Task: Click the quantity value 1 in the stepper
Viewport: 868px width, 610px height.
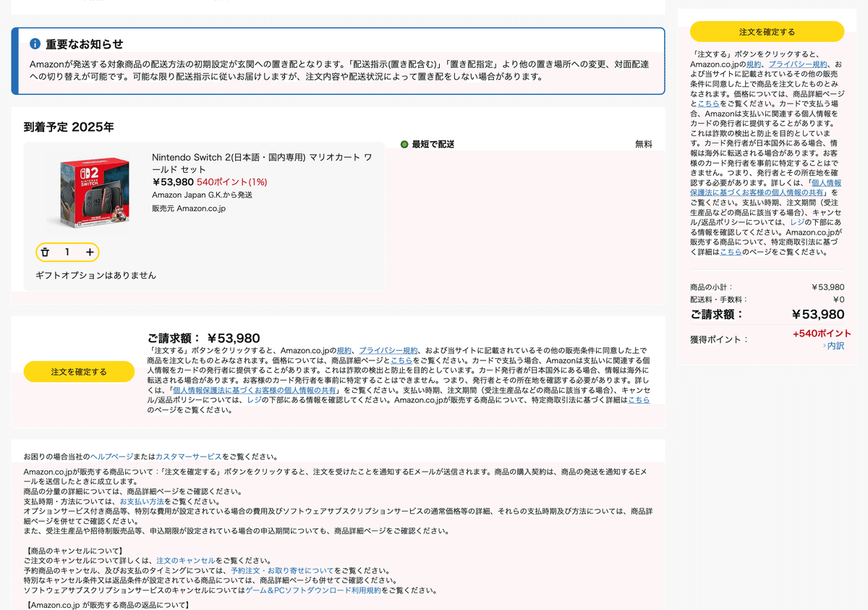Action: [67, 252]
